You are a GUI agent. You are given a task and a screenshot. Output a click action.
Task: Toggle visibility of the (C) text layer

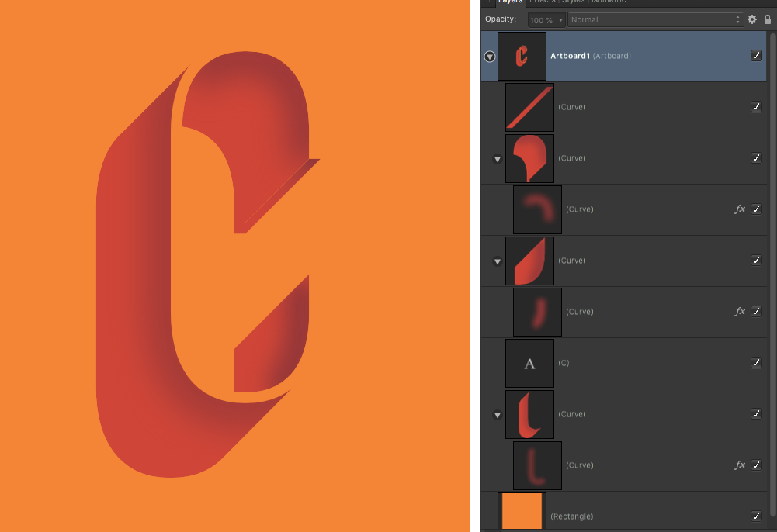point(756,362)
